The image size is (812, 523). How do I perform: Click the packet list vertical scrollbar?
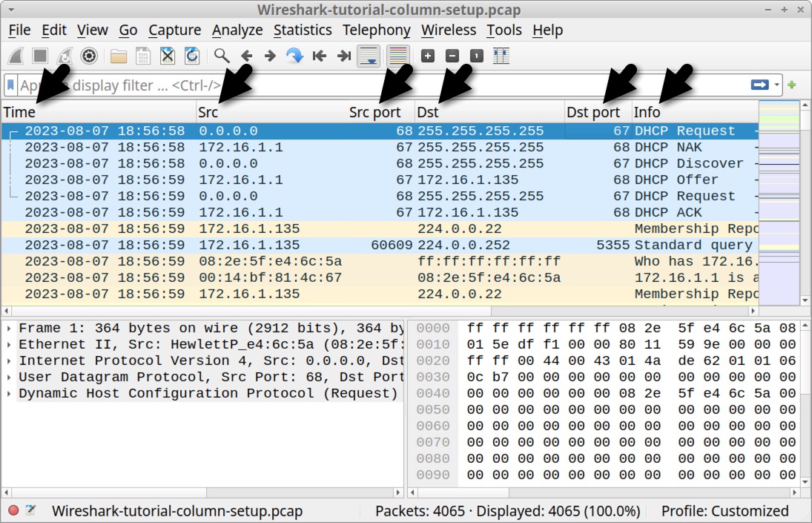805,203
